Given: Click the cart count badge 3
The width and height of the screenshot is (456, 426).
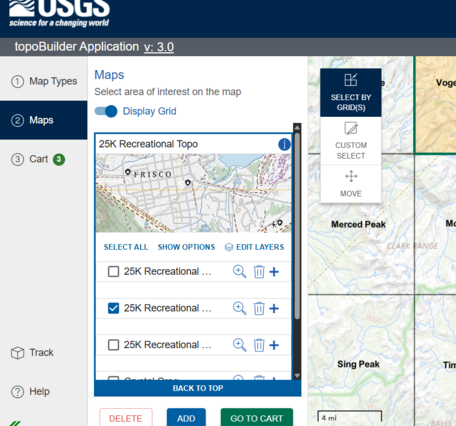Looking at the screenshot, I should click(x=59, y=159).
